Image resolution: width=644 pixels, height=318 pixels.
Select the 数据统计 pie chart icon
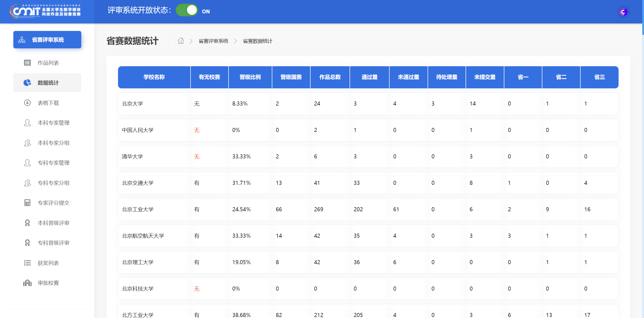point(27,83)
